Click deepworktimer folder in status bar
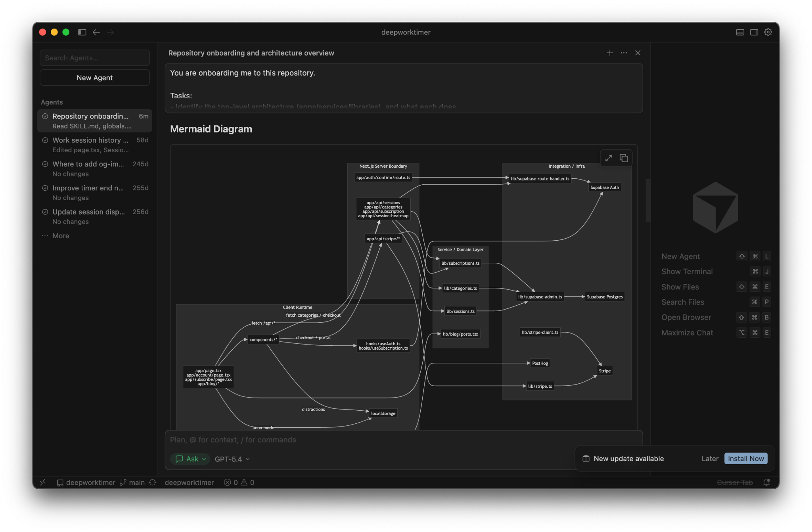 86,482
